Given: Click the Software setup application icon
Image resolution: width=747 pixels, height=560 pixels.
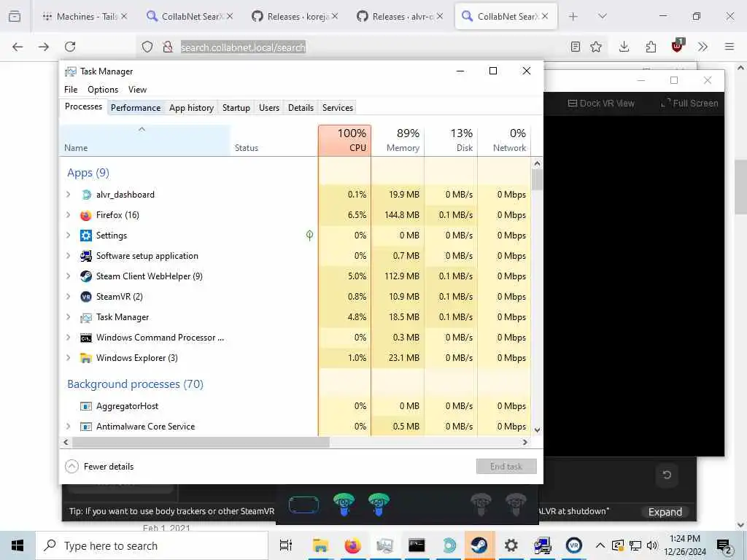Looking at the screenshot, I should [x=86, y=256].
